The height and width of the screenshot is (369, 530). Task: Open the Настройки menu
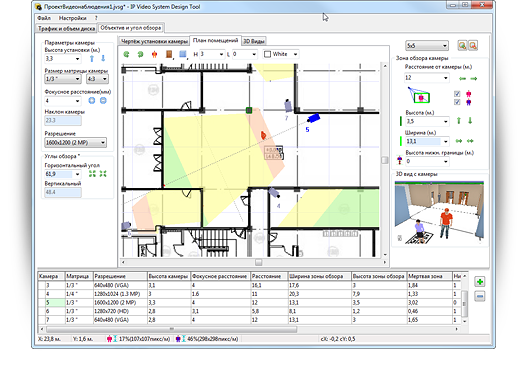72,18
